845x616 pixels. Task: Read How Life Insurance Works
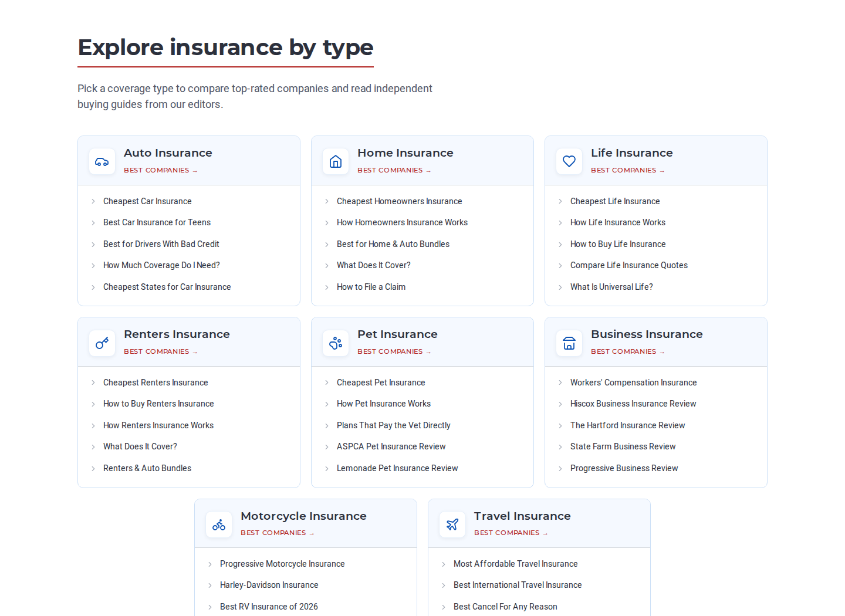click(x=618, y=222)
